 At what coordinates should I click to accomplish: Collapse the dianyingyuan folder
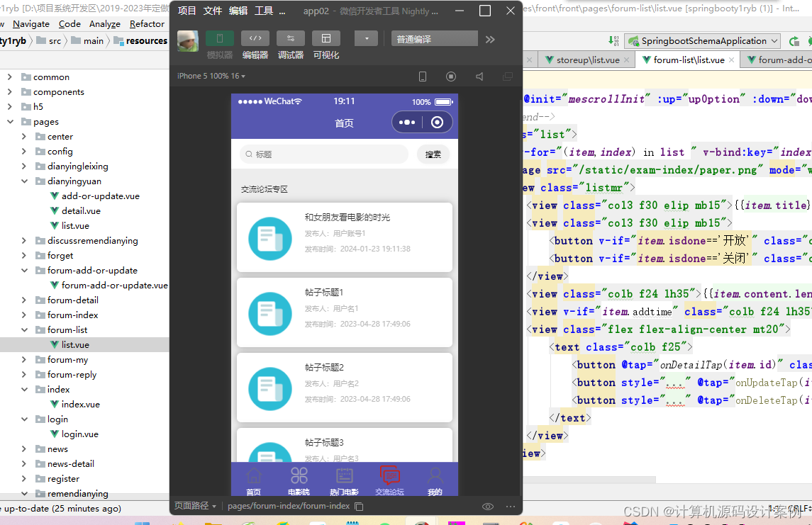click(x=24, y=181)
